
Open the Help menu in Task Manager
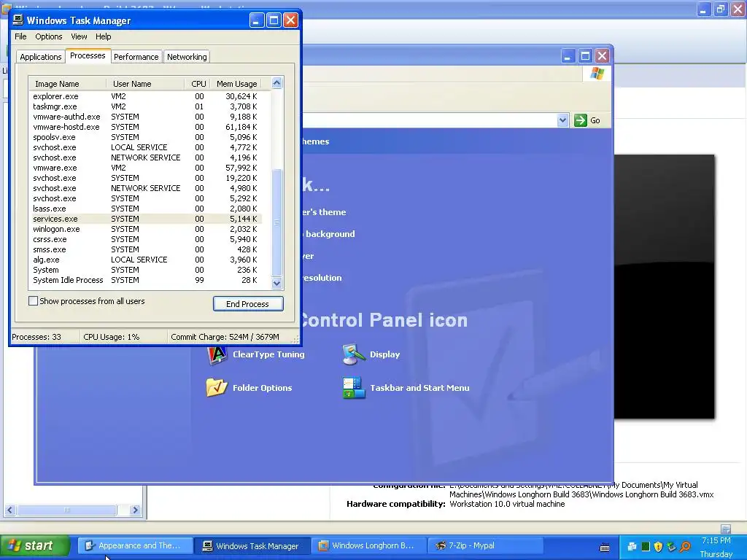[104, 36]
